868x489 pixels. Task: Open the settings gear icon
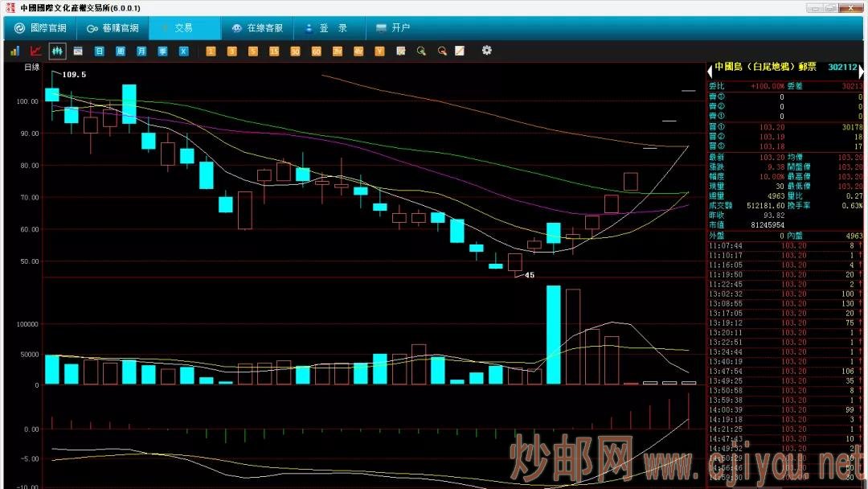pyautogui.click(x=486, y=51)
